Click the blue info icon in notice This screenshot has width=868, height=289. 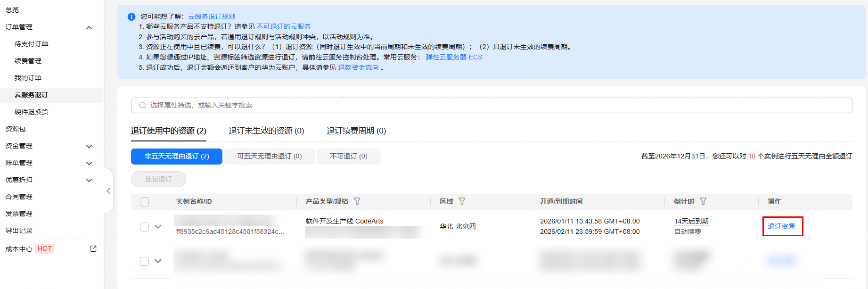tap(131, 17)
